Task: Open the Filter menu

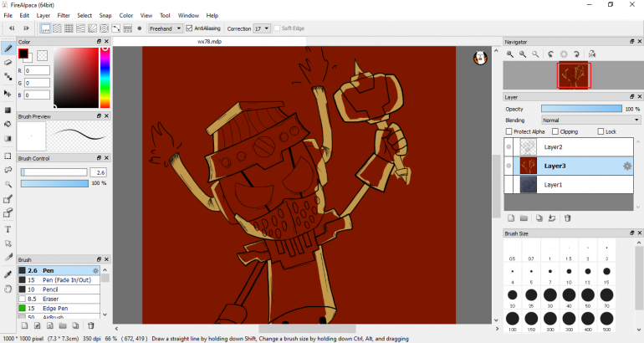Action: [64, 15]
